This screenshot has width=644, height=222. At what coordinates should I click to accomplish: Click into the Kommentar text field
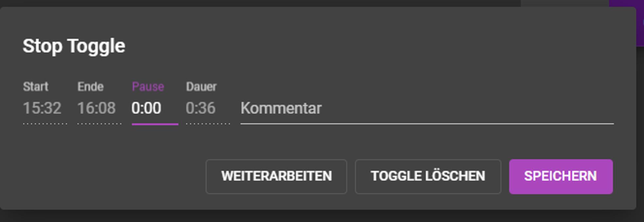click(427, 108)
